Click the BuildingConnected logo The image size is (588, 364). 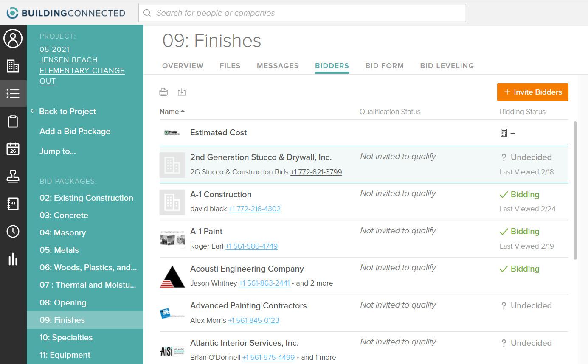(66, 13)
